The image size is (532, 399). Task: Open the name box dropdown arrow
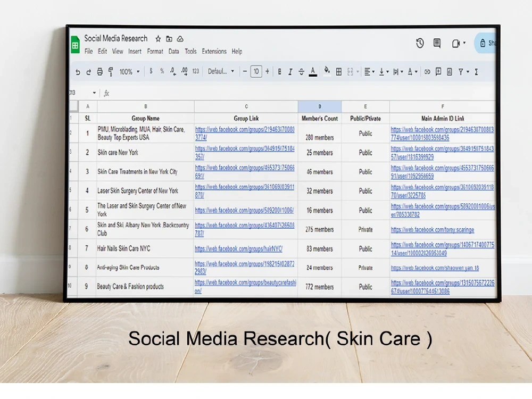point(94,93)
